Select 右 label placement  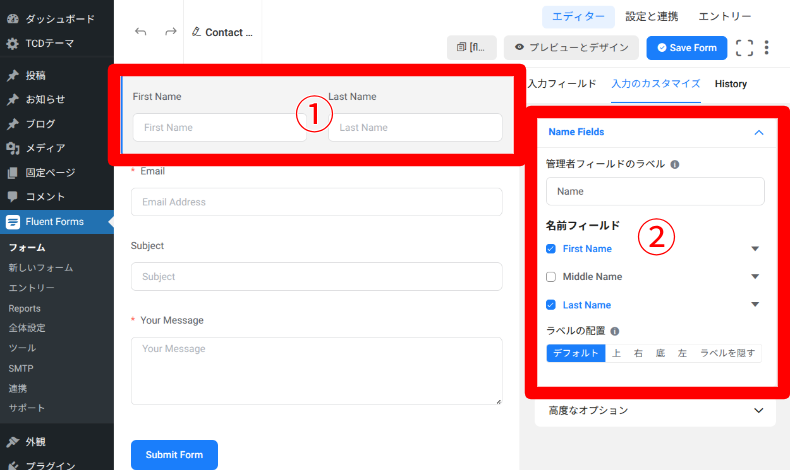click(638, 353)
